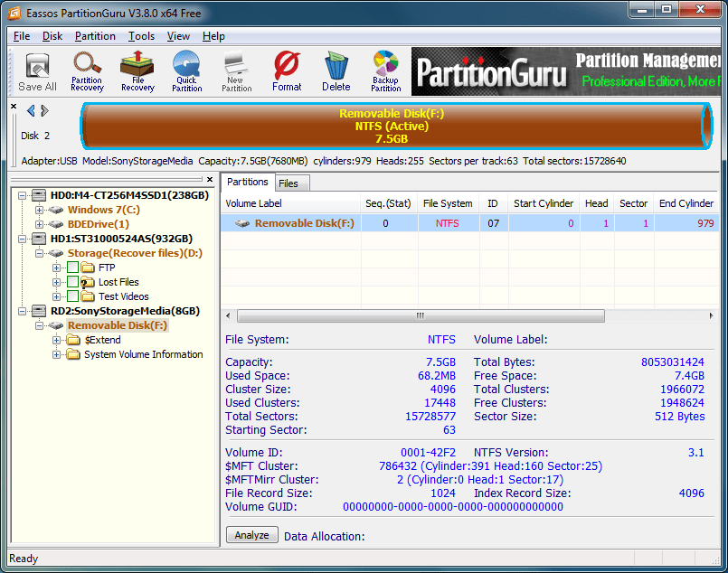Expand the Windows 7(C:) tree node
This screenshot has height=573, width=728.
tap(40, 210)
